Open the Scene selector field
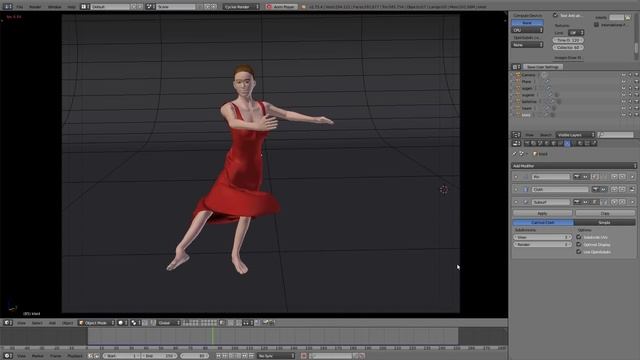The image size is (640, 360). pyautogui.click(x=176, y=7)
